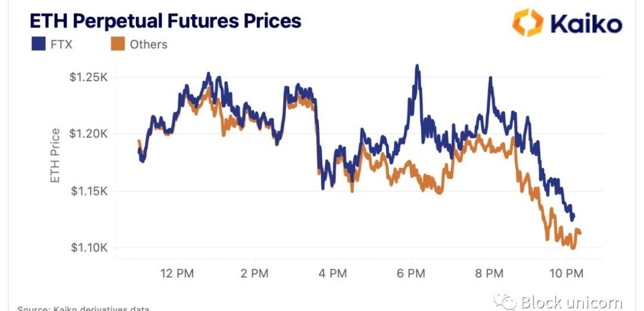Image resolution: width=644 pixels, height=311 pixels.
Task: Click the 2 PM x-axis tick label
Action: click(255, 273)
